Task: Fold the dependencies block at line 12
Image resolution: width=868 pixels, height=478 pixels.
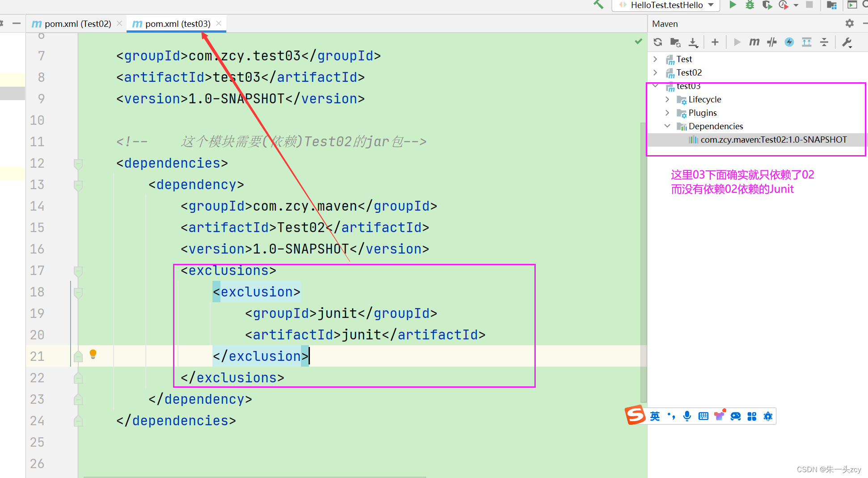Action: tap(78, 164)
